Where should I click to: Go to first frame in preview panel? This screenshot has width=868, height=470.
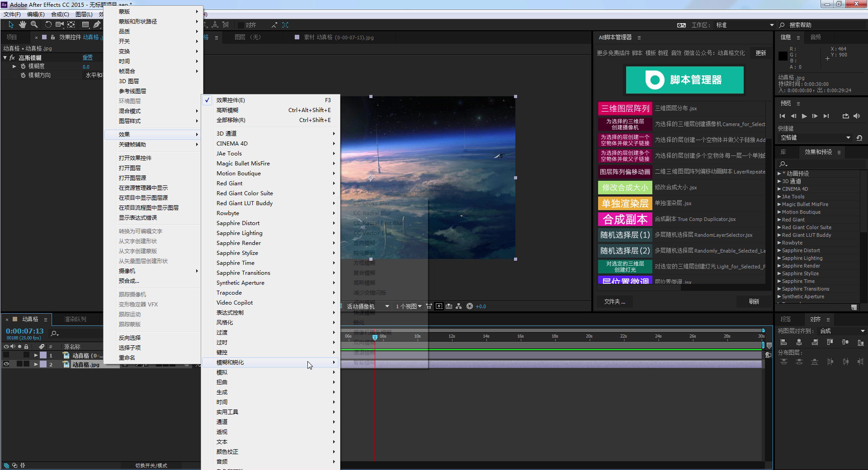click(x=783, y=116)
